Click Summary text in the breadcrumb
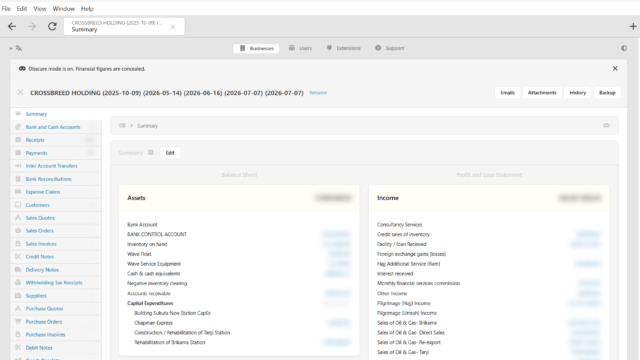640x360 pixels. coord(147,126)
